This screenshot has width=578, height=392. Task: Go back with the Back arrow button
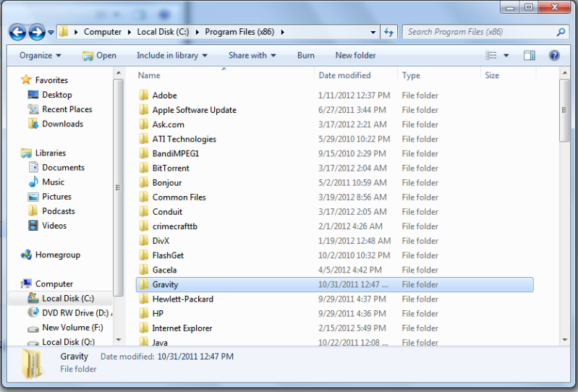coord(17,32)
